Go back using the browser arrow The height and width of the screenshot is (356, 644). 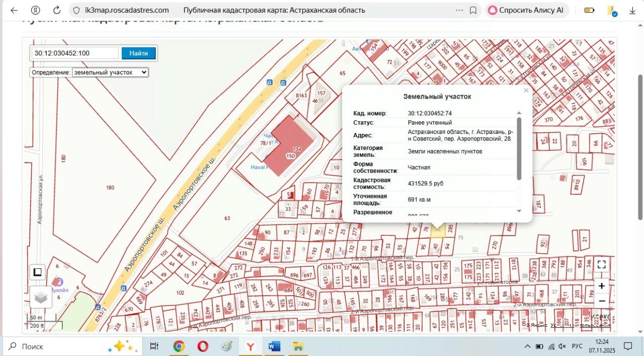14,10
